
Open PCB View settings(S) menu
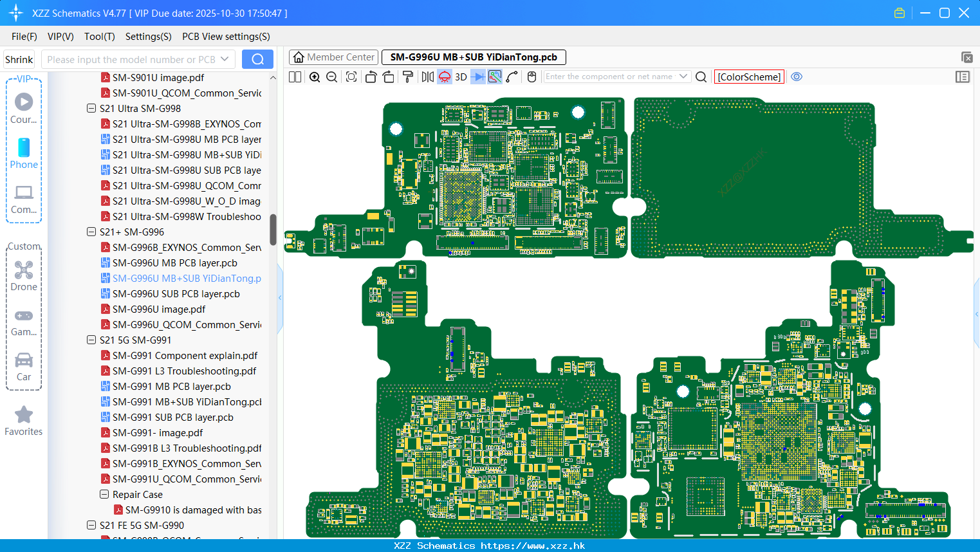226,37
